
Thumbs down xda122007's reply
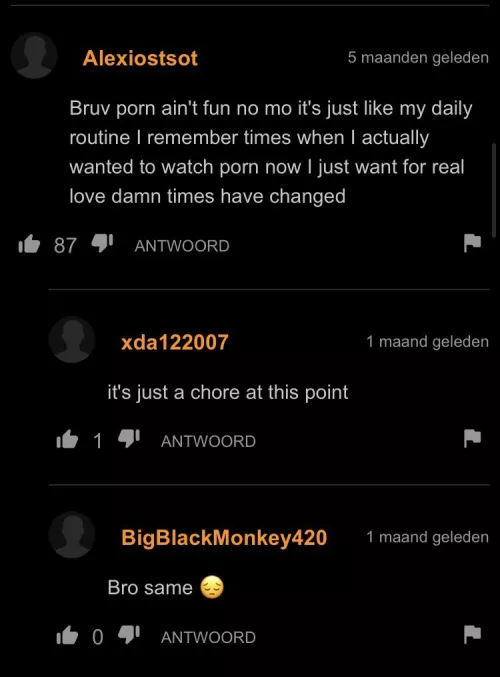[129, 438]
